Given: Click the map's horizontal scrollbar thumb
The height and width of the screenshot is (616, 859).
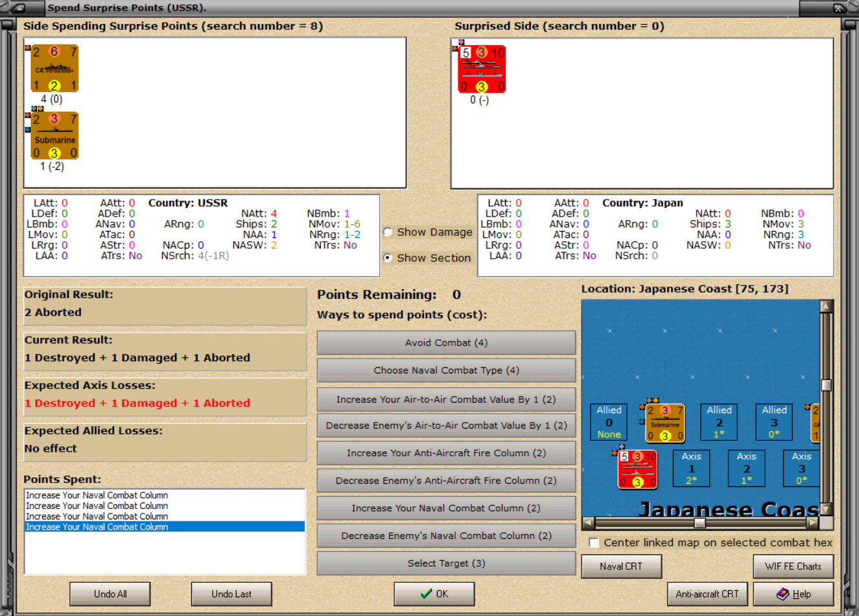Looking at the screenshot, I should tap(700, 523).
